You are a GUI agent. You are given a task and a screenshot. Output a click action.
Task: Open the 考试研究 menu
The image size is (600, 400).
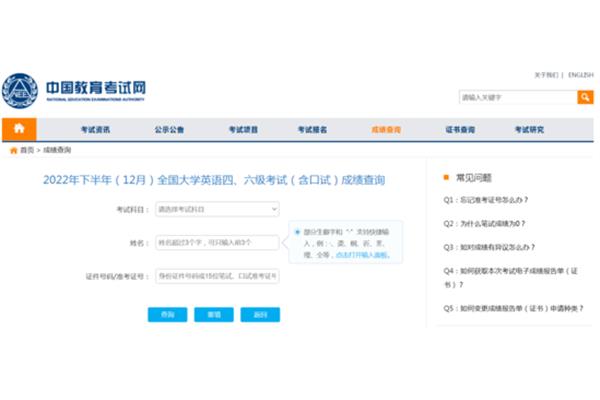click(x=529, y=130)
